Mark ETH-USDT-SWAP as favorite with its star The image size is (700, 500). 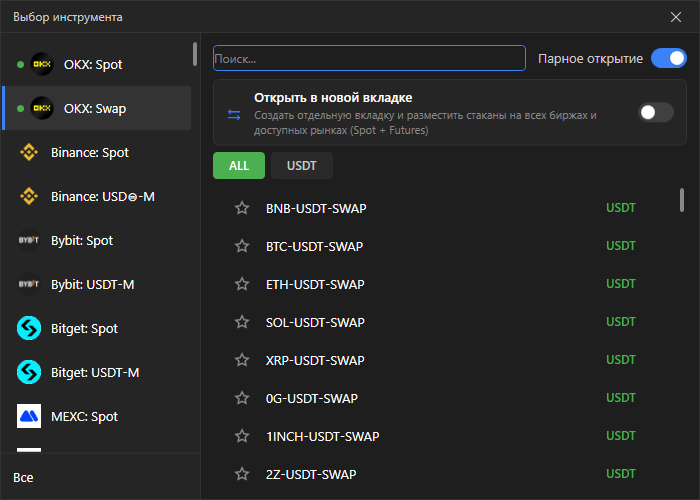pyautogui.click(x=242, y=284)
